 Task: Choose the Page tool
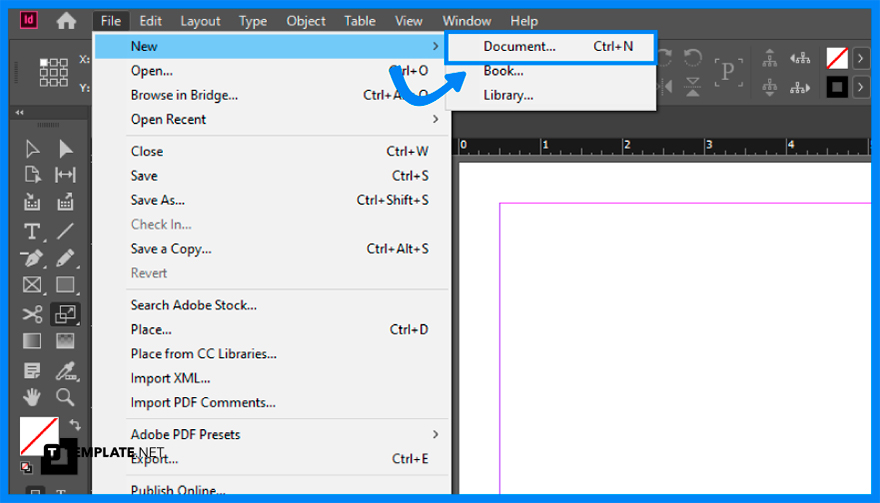click(x=32, y=175)
